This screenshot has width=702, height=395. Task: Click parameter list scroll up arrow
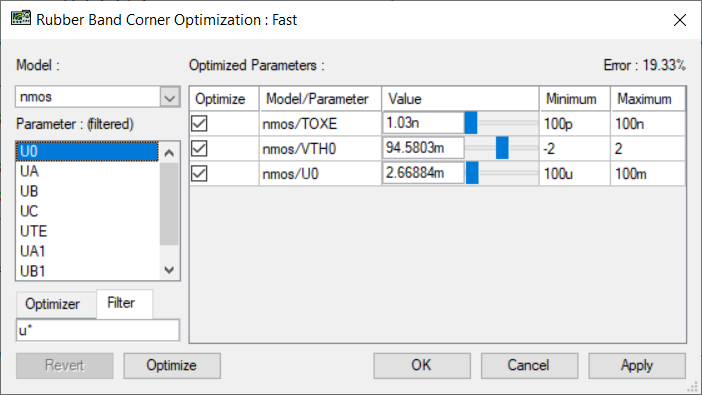[x=169, y=153]
